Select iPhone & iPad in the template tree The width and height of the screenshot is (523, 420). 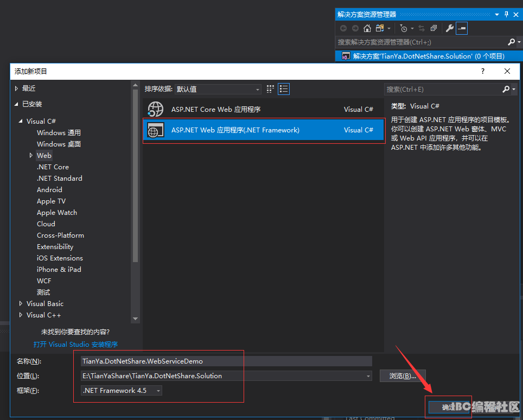(59, 269)
